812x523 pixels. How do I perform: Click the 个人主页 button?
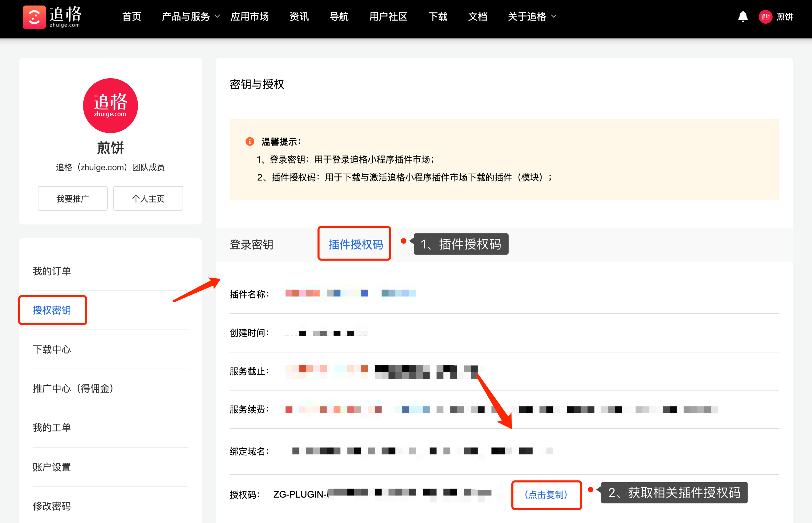coord(148,198)
